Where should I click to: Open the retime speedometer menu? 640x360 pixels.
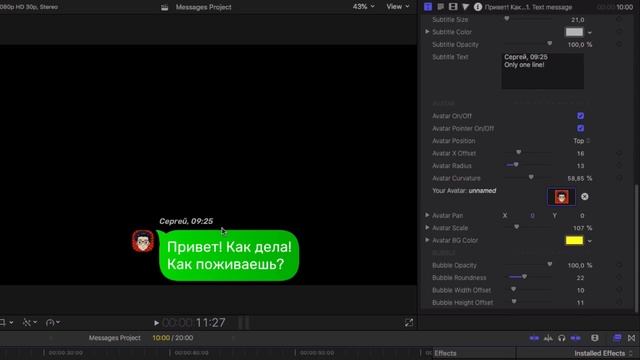(x=53, y=322)
